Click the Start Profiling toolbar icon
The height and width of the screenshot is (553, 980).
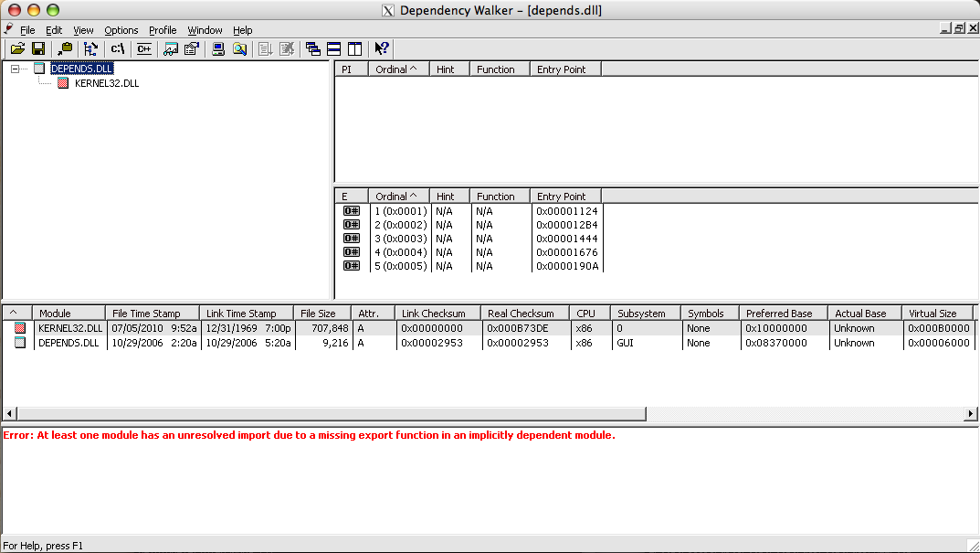(x=266, y=48)
